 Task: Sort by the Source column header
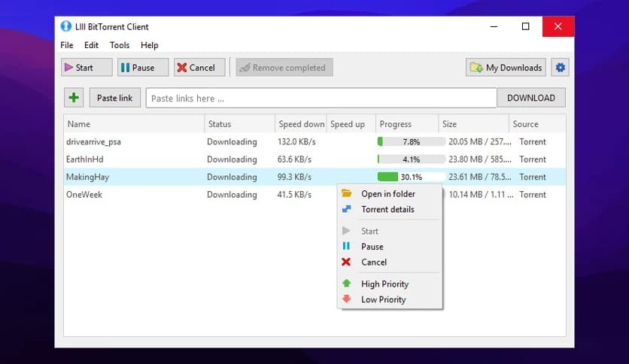[x=537, y=124]
